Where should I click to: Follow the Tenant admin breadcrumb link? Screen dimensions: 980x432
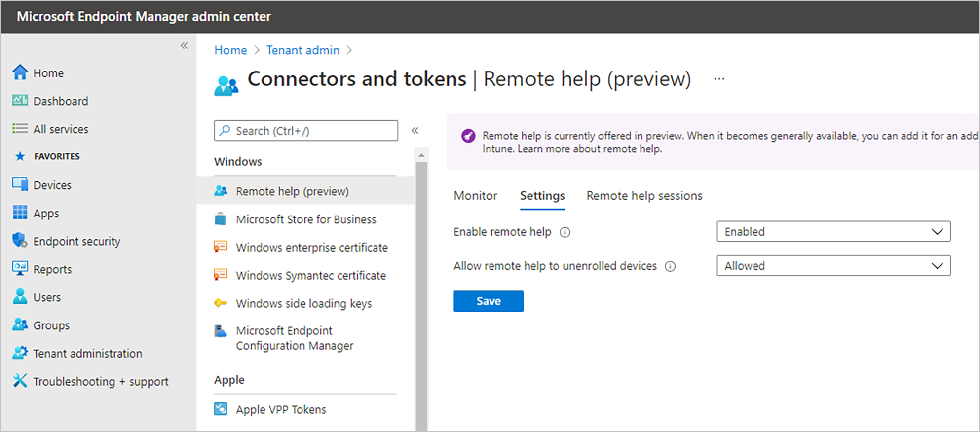pyautogui.click(x=303, y=50)
